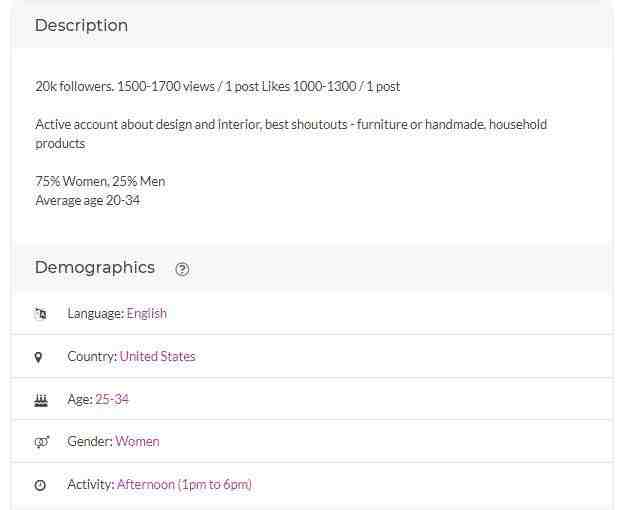
Task: Click the Country label text
Action: (x=92, y=356)
